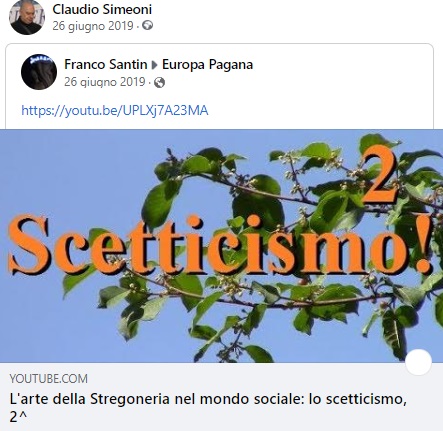Click the public globe icon beside Claudio's post date

point(147,25)
